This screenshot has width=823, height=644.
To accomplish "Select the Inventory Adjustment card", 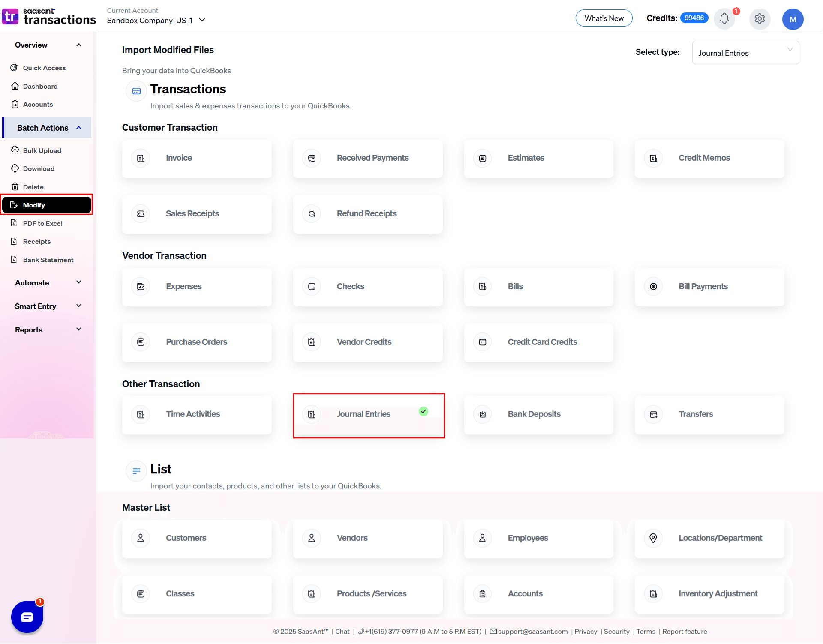I will click(709, 594).
